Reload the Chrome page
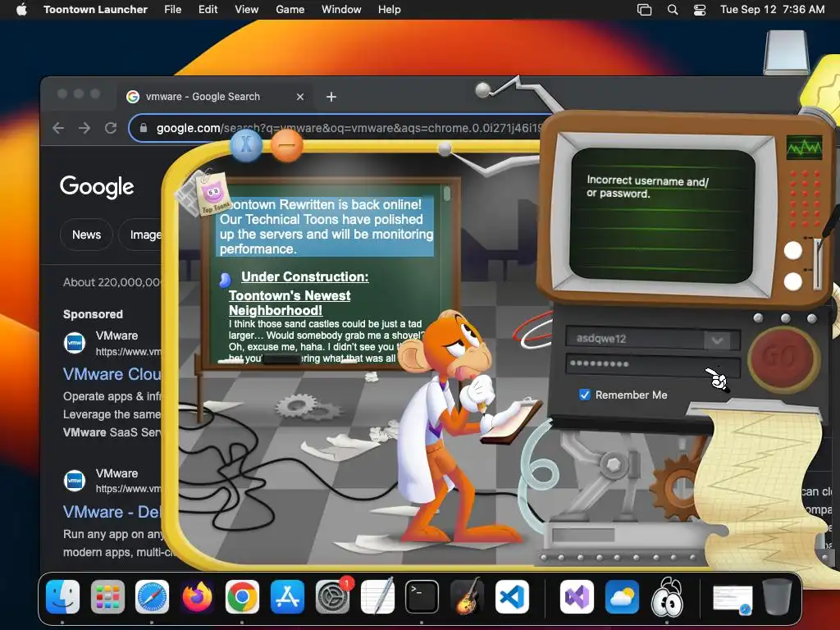Viewport: 840px width, 630px height. [x=111, y=128]
